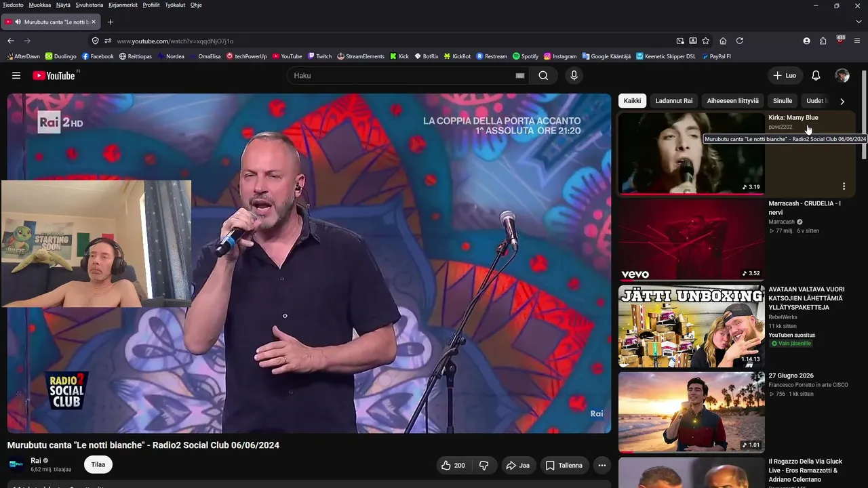Open more actions menu under the video
Image resolution: width=868 pixels, height=488 pixels.
pos(601,466)
